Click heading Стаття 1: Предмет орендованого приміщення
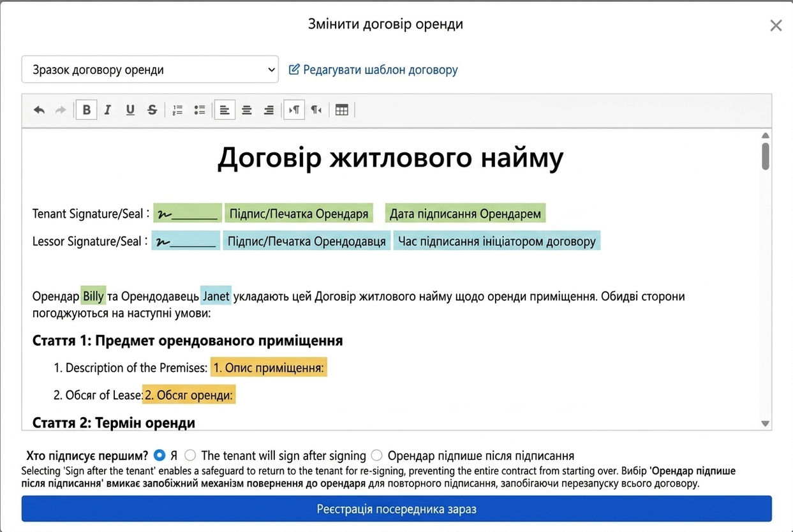 pyautogui.click(x=188, y=341)
